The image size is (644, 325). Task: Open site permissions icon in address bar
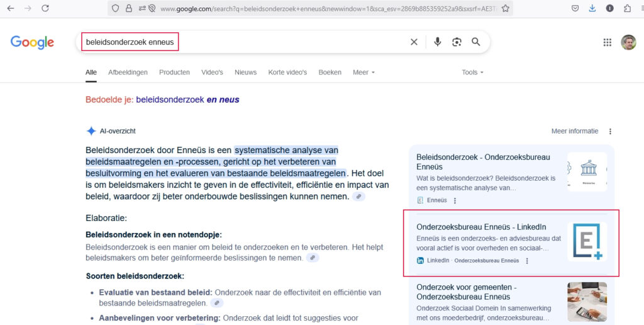pos(143,8)
